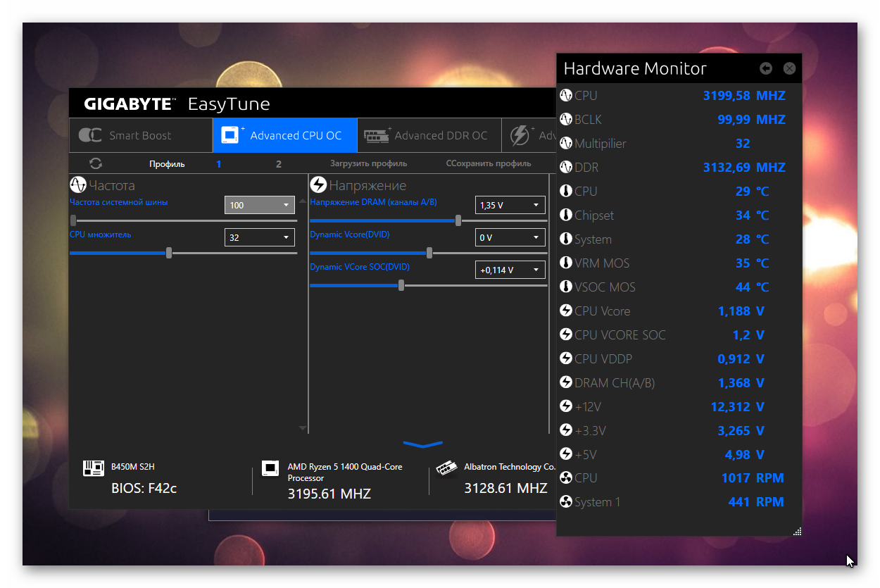
Task: Select profile number 2
Action: (x=278, y=164)
